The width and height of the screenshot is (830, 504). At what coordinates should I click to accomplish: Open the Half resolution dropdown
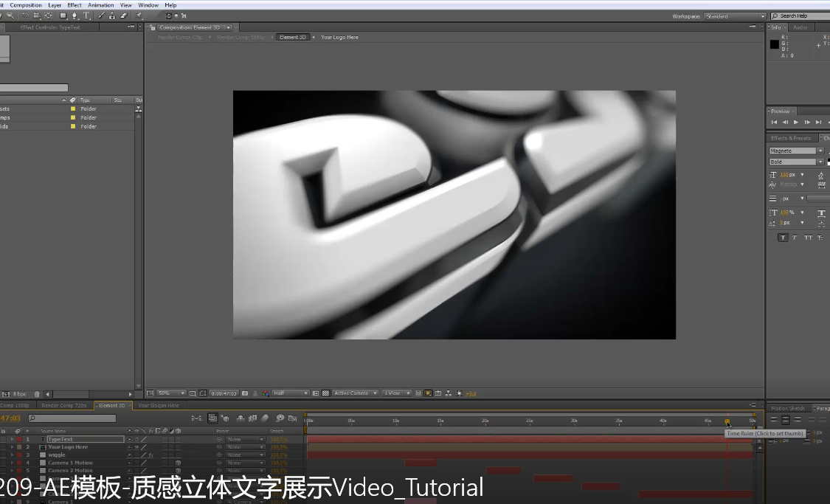point(290,393)
